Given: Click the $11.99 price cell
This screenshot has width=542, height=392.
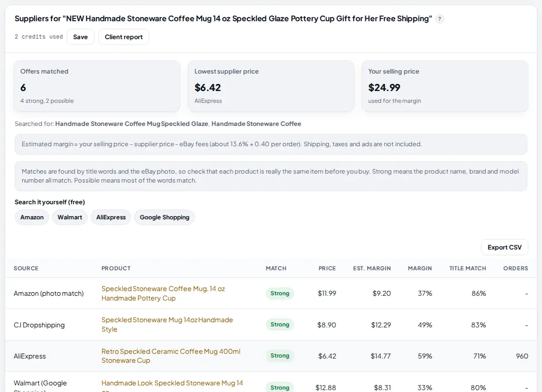Looking at the screenshot, I should point(327,293).
